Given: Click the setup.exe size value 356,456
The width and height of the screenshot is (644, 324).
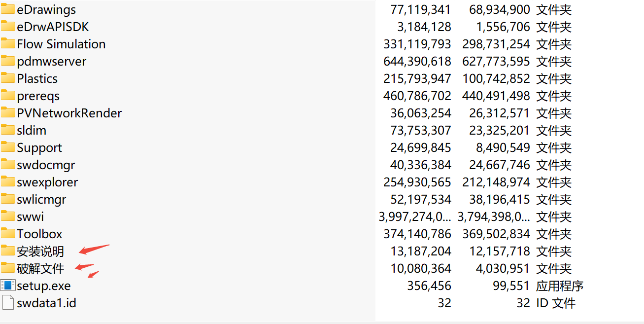Looking at the screenshot, I should (x=429, y=286).
